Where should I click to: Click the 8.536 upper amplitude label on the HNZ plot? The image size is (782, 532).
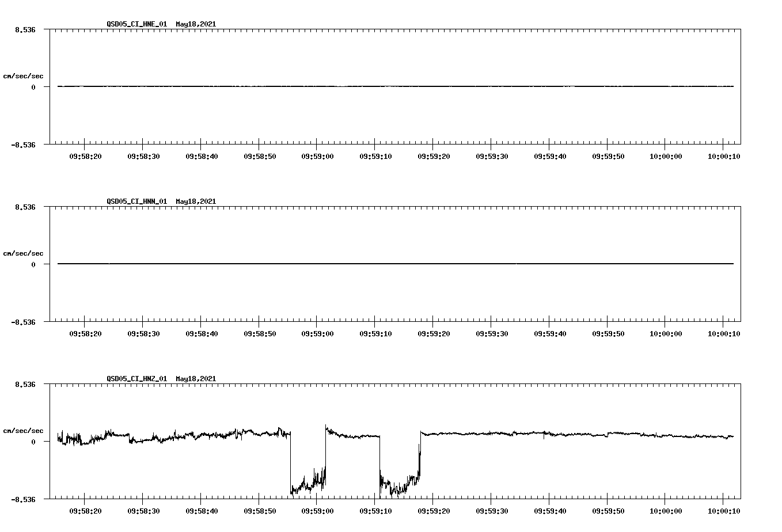coord(25,383)
